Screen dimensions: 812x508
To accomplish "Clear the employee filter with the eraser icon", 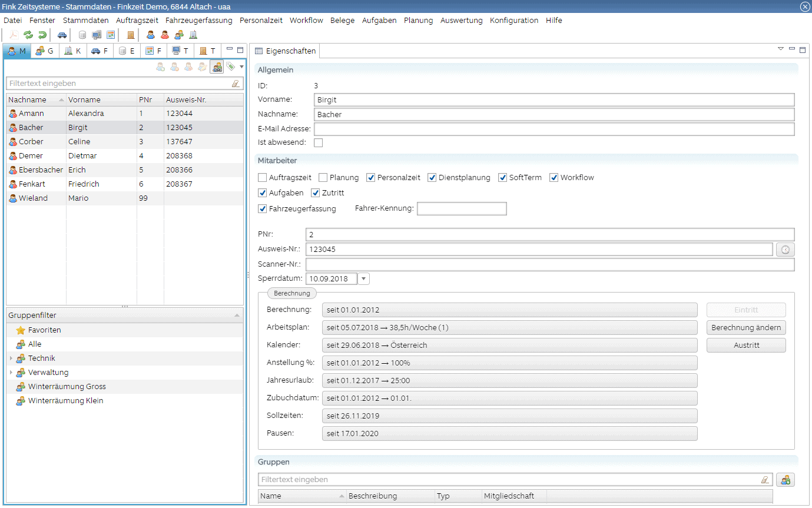I will coord(236,84).
